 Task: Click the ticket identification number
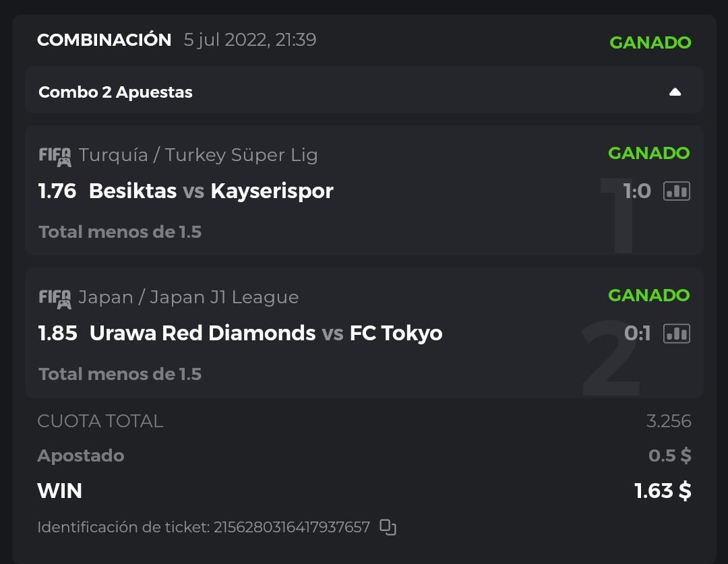(291, 527)
